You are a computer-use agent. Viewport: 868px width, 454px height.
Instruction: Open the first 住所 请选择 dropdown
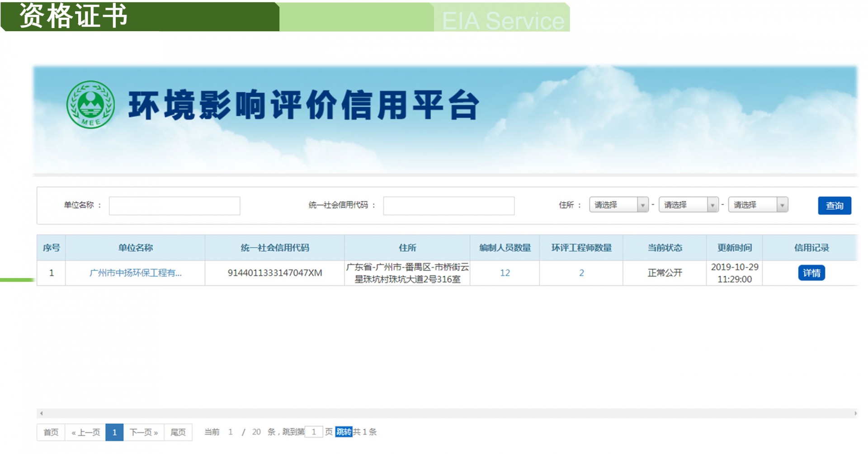618,205
